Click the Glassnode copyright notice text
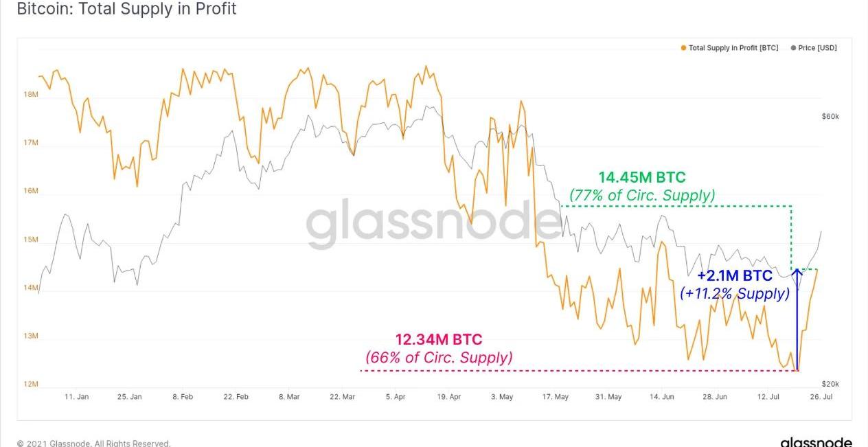The height and width of the screenshot is (447, 868). 93,444
